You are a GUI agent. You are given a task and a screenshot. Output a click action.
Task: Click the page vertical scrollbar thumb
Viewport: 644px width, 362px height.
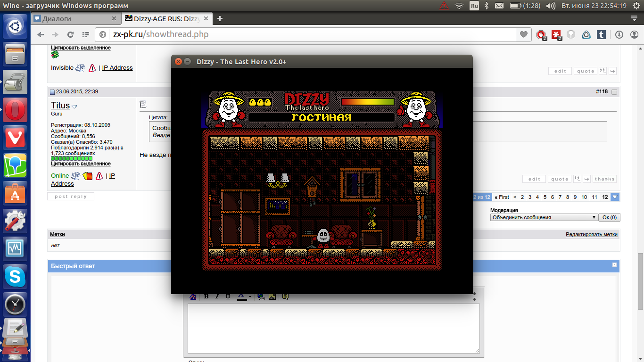(x=640, y=281)
